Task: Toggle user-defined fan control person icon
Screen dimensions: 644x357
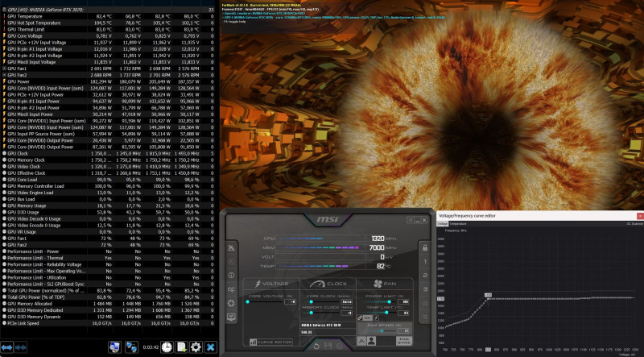Action: (x=371, y=341)
